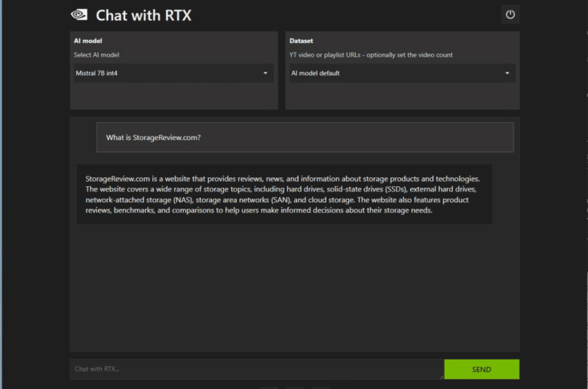The width and height of the screenshot is (588, 389).
Task: Click the empty chat history area
Action: click(294, 287)
